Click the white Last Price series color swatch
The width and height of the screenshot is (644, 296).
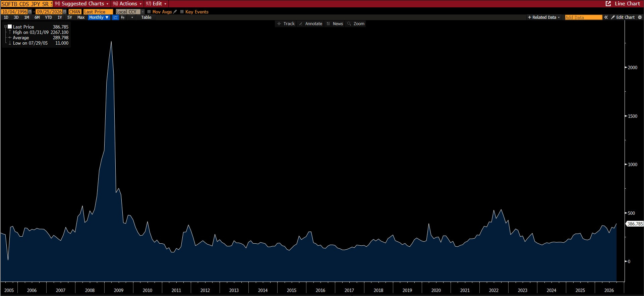point(10,27)
